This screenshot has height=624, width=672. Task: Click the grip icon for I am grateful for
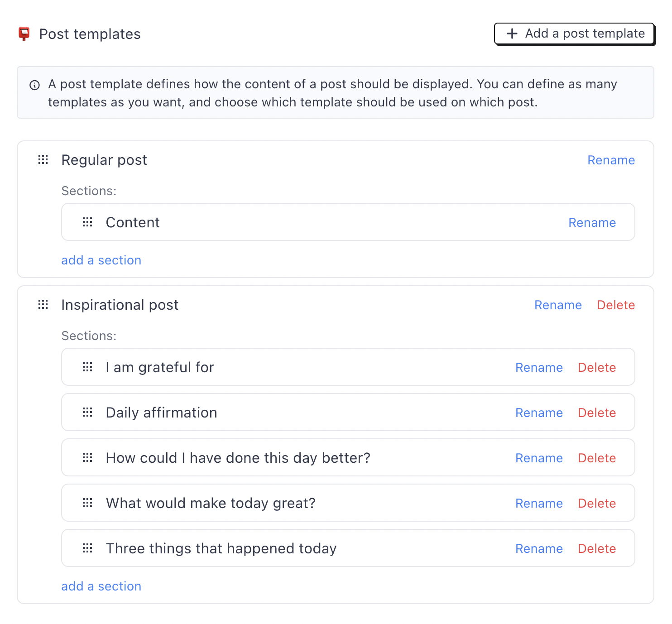tap(87, 367)
